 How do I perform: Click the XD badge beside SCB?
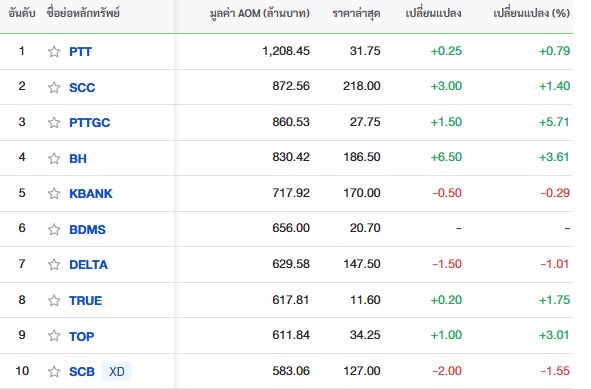pos(117,372)
